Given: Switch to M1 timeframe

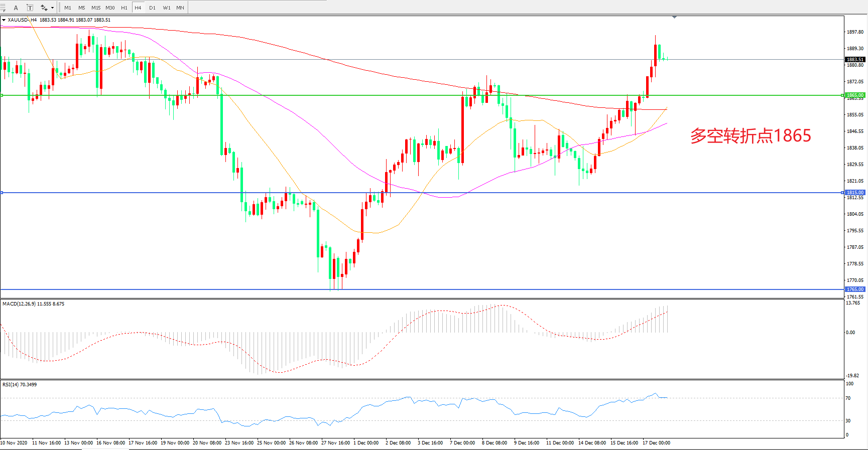Looking at the screenshot, I should pos(68,8).
